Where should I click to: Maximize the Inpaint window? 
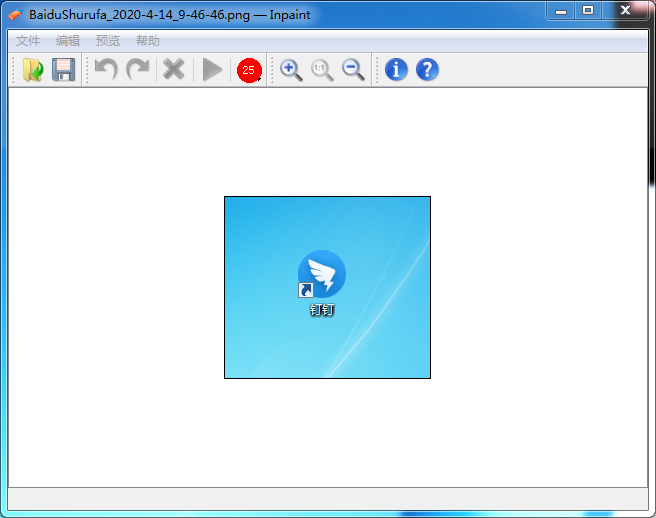(x=588, y=10)
